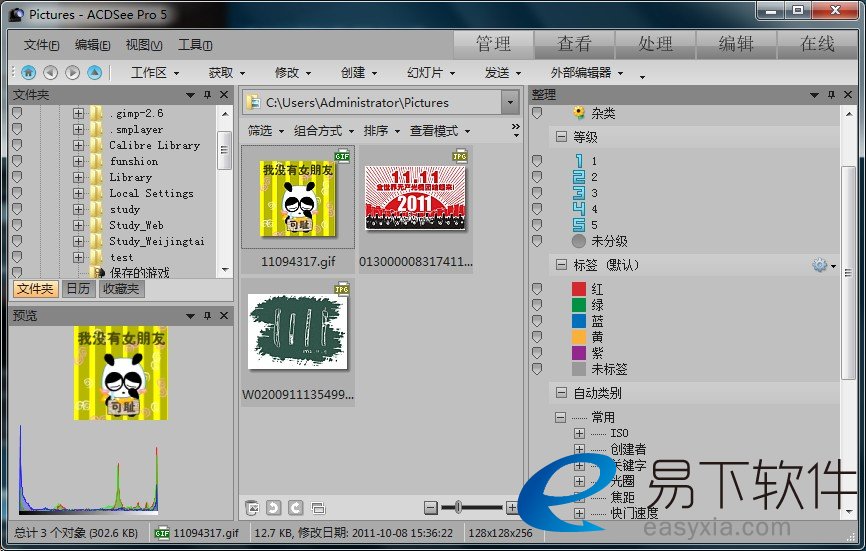866x551 pixels.
Task: Toggle the selection marker beside rating 1
Action: [537, 161]
